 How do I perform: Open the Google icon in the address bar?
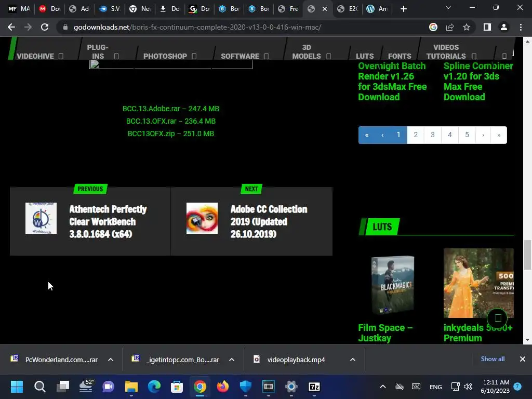(x=433, y=27)
